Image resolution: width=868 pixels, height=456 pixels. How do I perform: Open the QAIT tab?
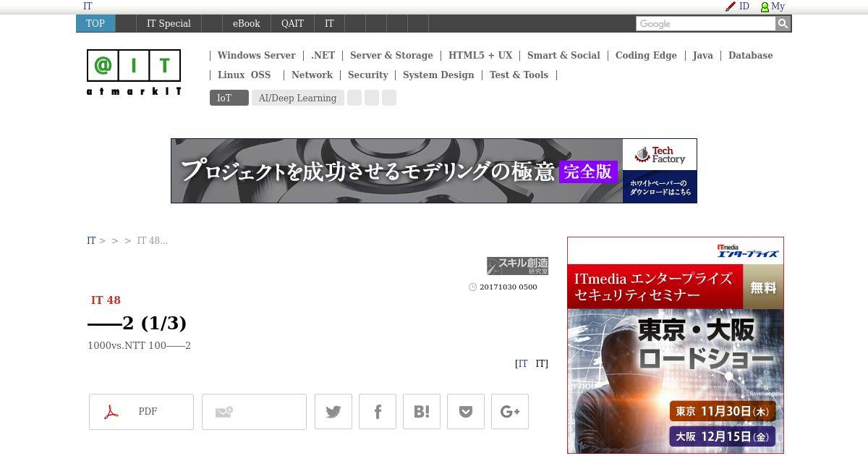click(x=292, y=23)
